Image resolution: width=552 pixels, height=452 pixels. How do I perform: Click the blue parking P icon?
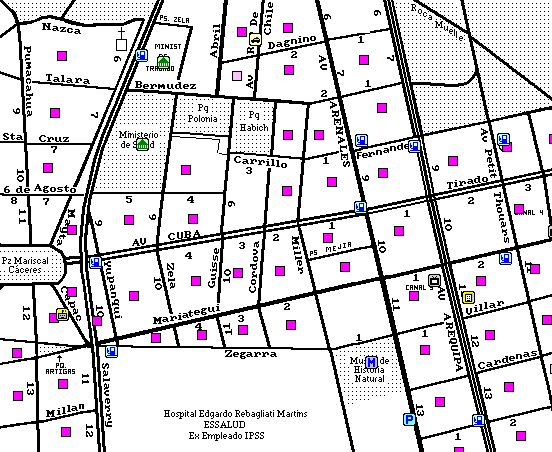[409, 420]
